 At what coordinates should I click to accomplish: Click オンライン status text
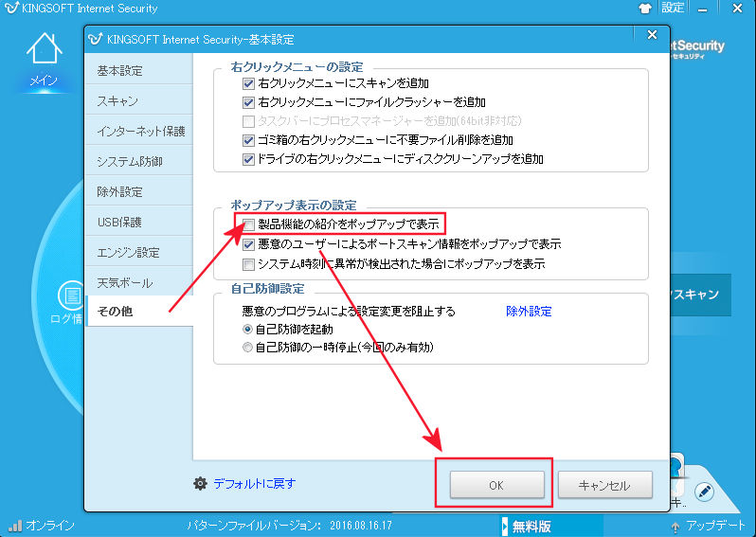[50, 526]
